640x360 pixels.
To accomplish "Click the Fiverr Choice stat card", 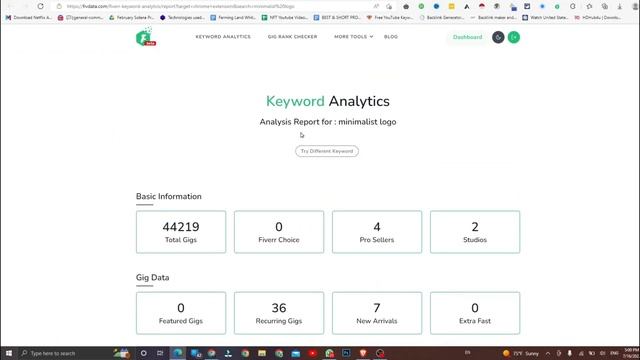I will (279, 232).
